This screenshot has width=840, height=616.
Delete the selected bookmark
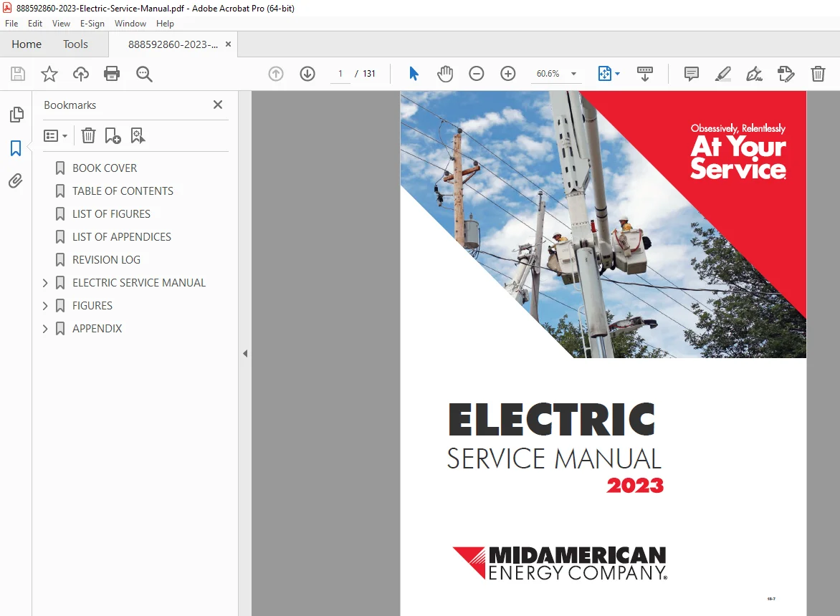(x=88, y=135)
